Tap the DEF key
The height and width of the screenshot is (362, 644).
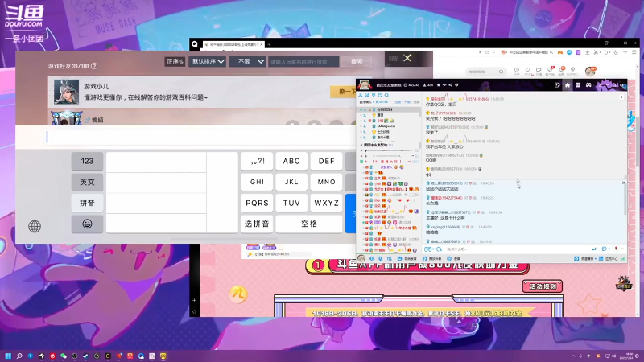pos(327,162)
